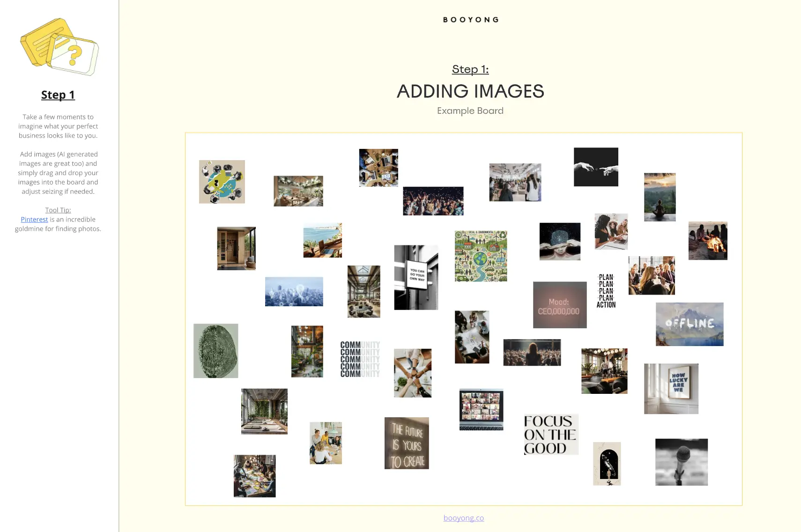Screen dimensions: 801x532
Task: Select the ocean view deck image
Action: [x=322, y=240]
